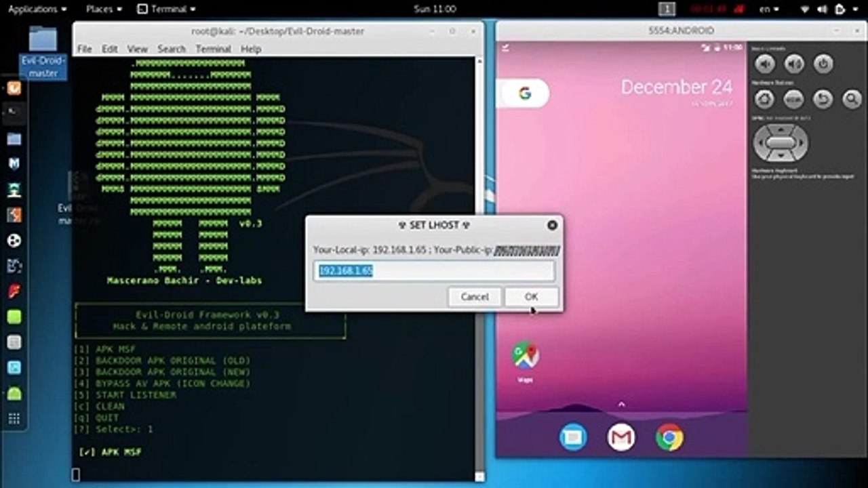This screenshot has height=488, width=868.
Task: Open the terminal Edit menu
Action: click(110, 49)
